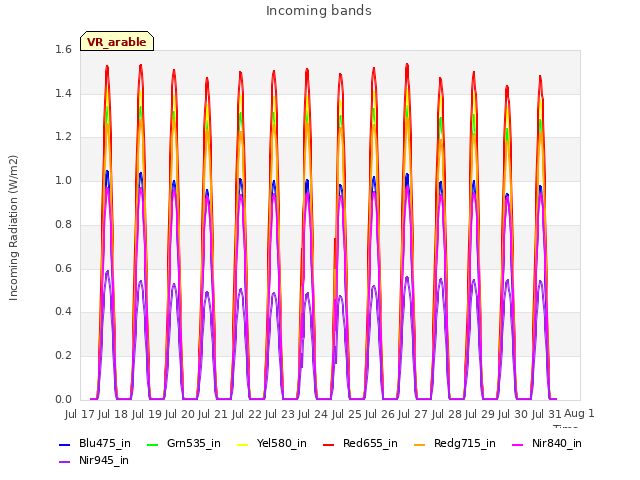Click the Jul 27 x-axis date label
The image size is (640, 480).
pyautogui.click(x=413, y=415)
